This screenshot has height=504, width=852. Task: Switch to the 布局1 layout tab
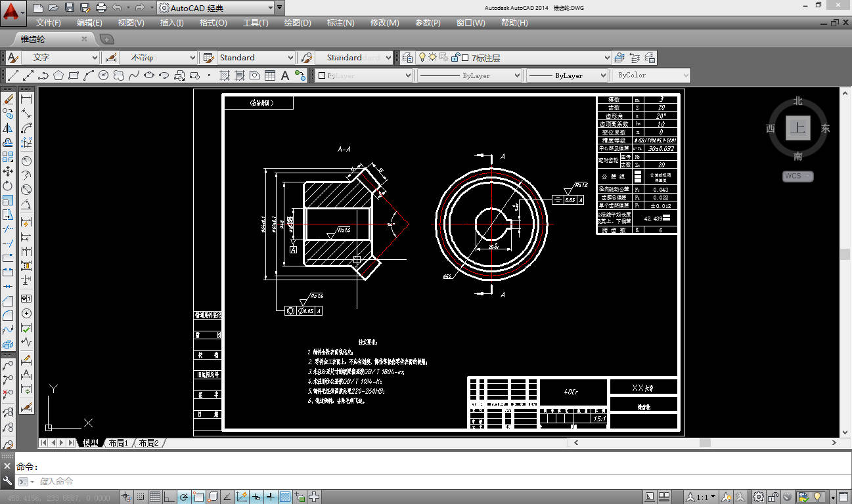click(x=118, y=443)
